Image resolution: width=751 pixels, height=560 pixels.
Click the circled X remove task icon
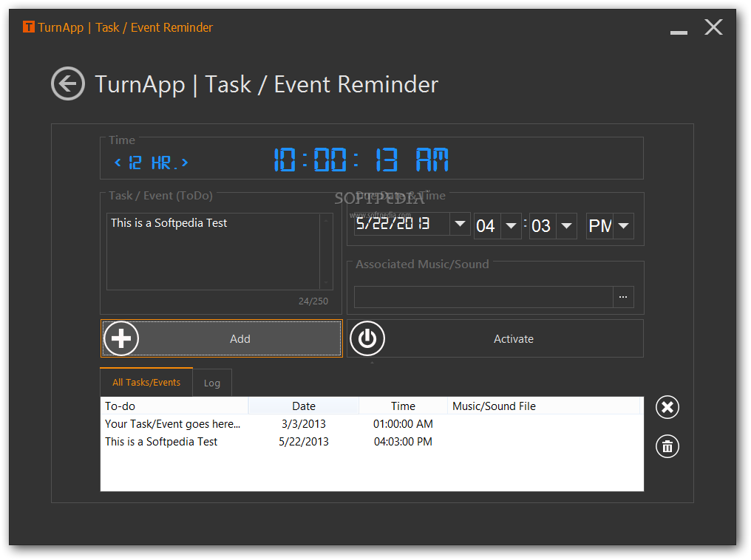[x=667, y=407]
